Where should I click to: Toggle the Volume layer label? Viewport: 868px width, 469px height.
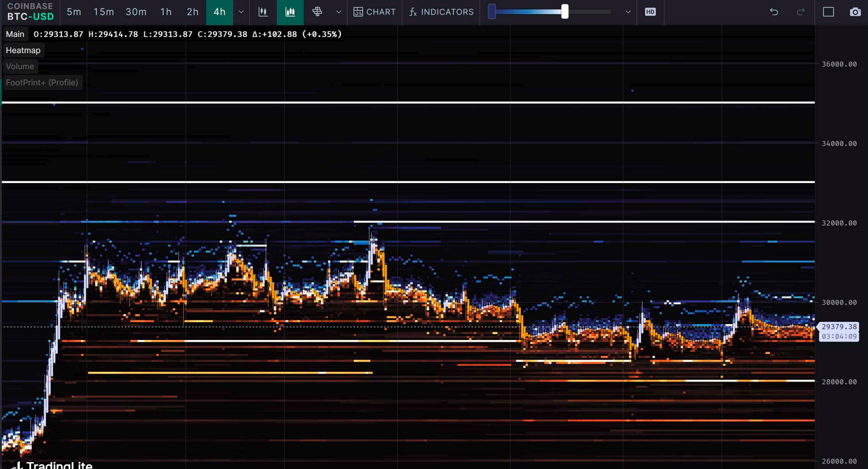pos(20,66)
